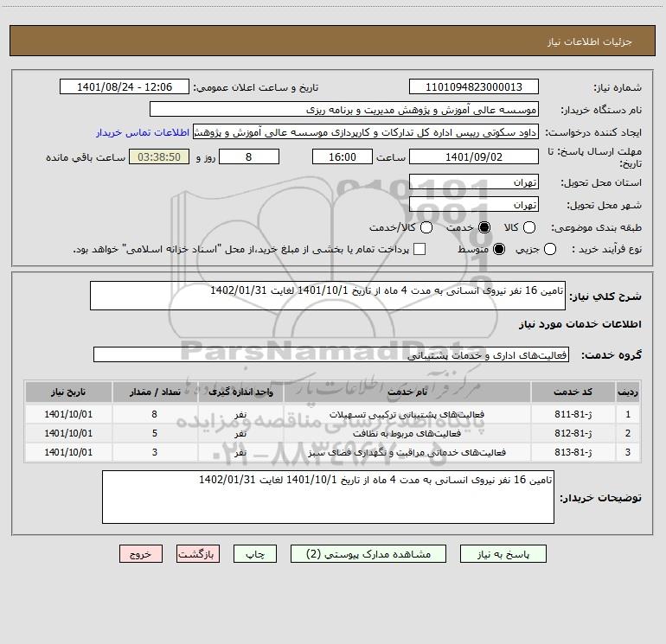Click the کد خدمت column header
The height and width of the screenshot is (644, 666).
573,392
